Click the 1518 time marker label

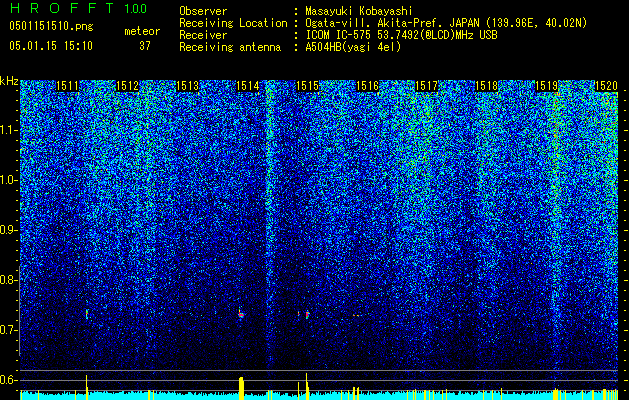[486, 86]
